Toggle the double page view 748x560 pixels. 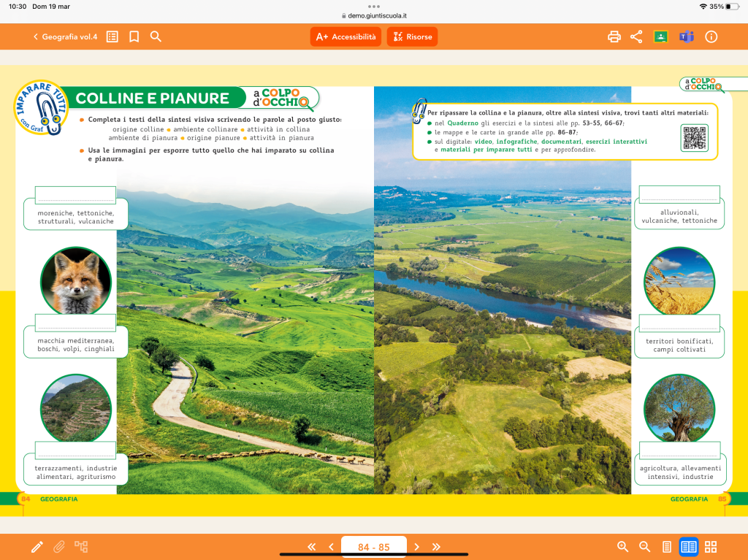click(688, 547)
